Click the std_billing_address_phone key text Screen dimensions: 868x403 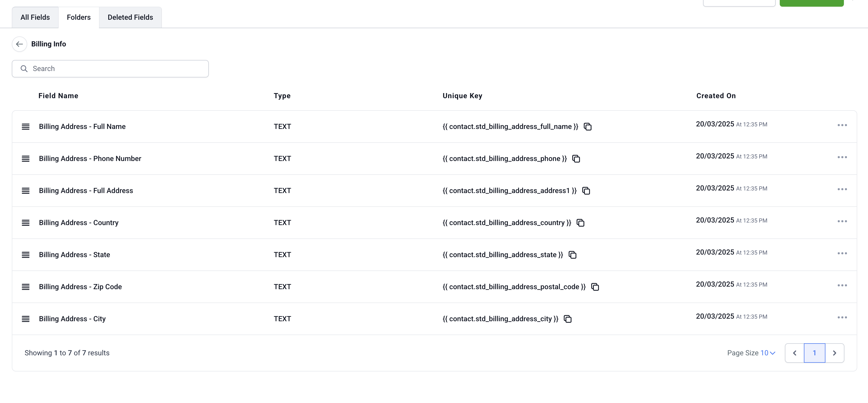coord(505,159)
